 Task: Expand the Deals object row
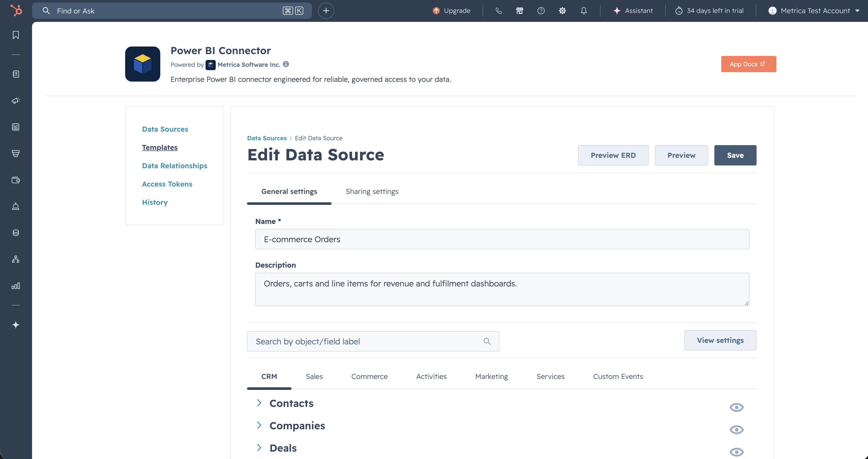coord(259,448)
